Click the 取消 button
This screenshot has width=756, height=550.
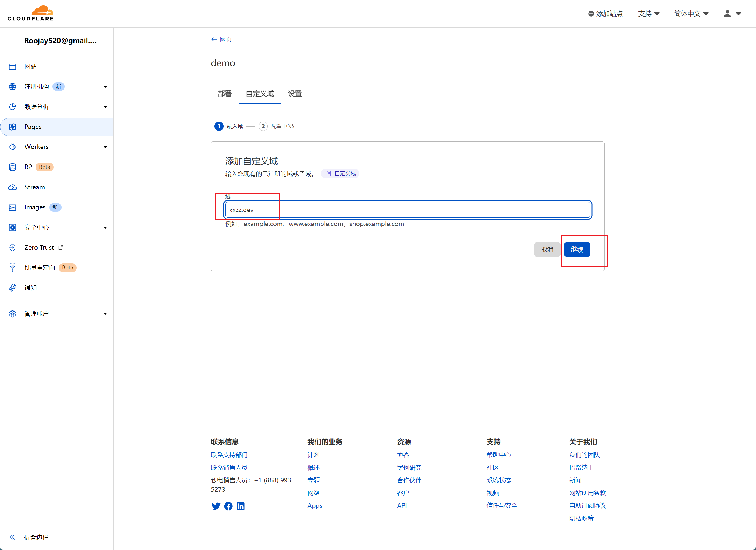tap(547, 250)
